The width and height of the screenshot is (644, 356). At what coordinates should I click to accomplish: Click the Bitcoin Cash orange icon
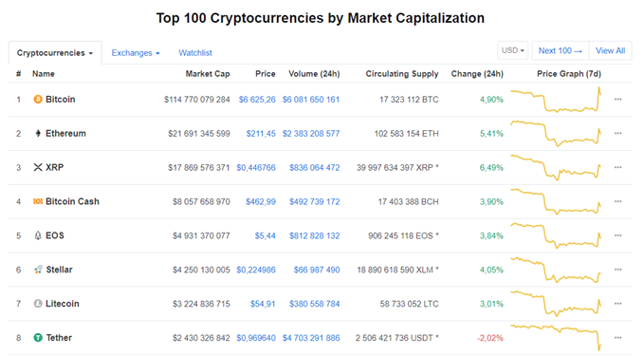38,201
